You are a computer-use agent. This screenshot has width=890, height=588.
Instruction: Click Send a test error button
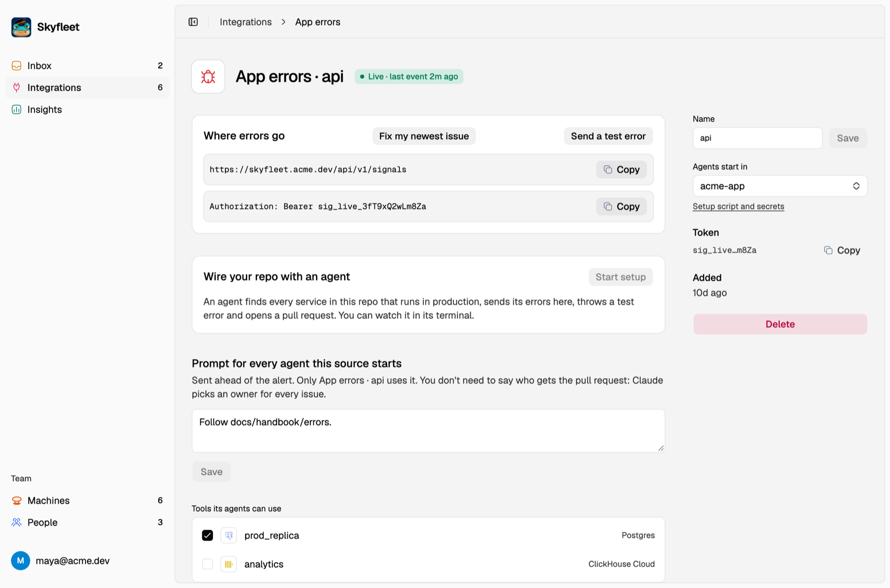(x=608, y=136)
